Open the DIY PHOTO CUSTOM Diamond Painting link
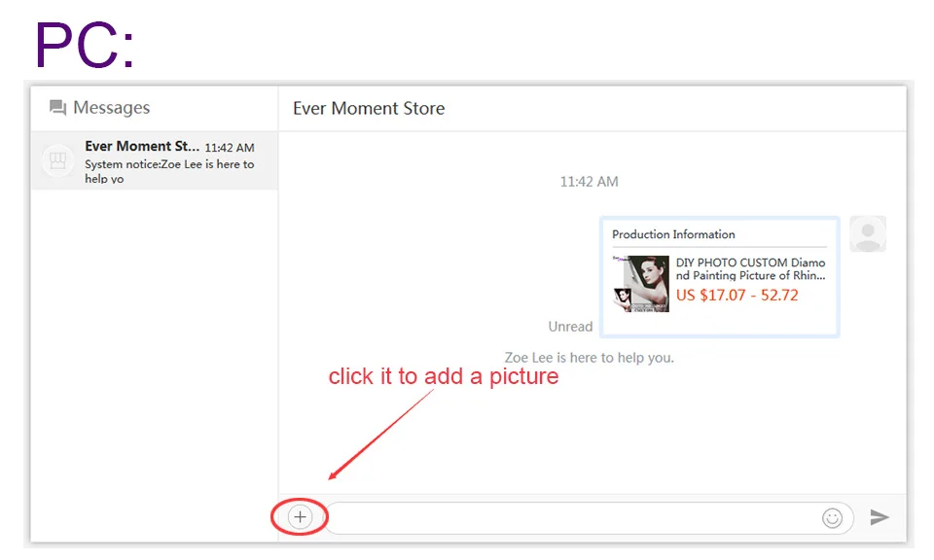 click(750, 268)
